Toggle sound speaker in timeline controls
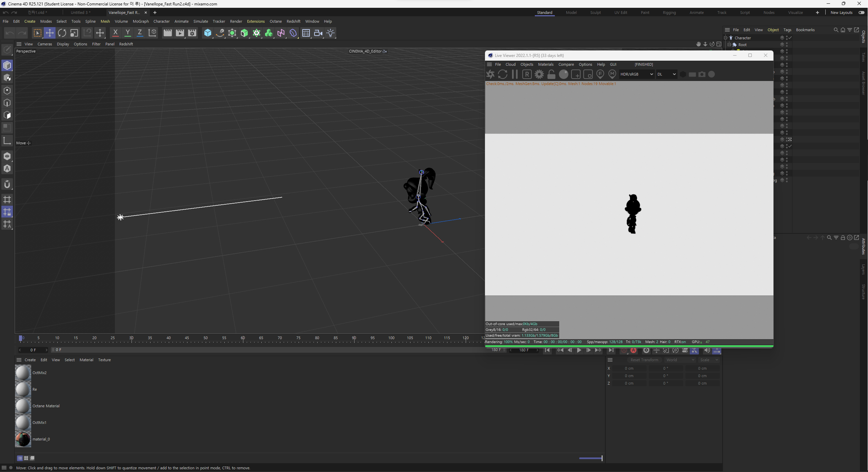 click(707, 350)
